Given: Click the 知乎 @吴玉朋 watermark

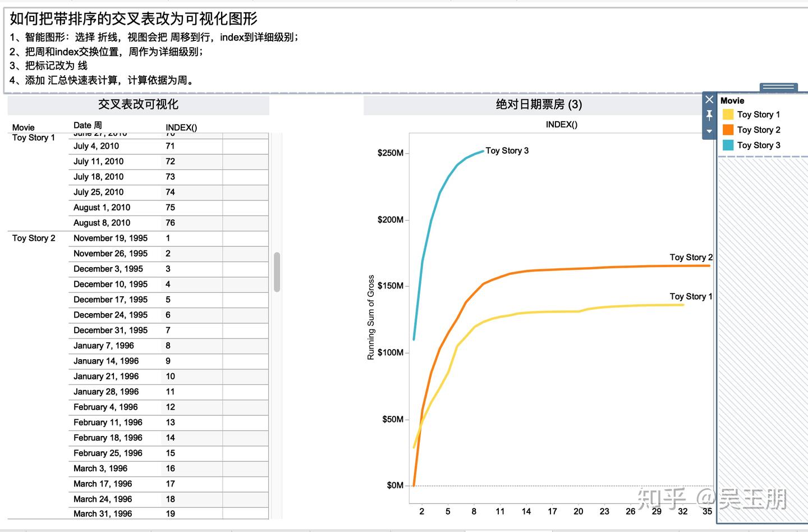Looking at the screenshot, I should (x=713, y=497).
